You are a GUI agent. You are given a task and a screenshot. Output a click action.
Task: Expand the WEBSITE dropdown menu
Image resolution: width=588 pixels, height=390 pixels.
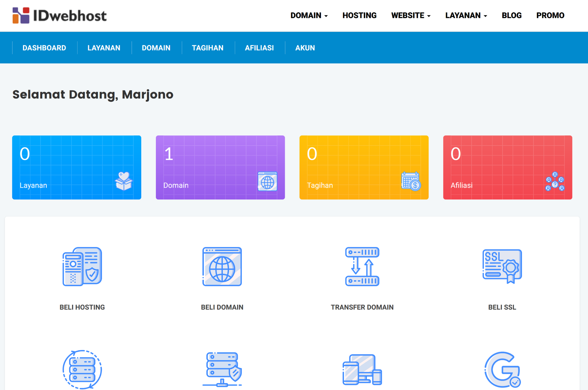pos(411,15)
